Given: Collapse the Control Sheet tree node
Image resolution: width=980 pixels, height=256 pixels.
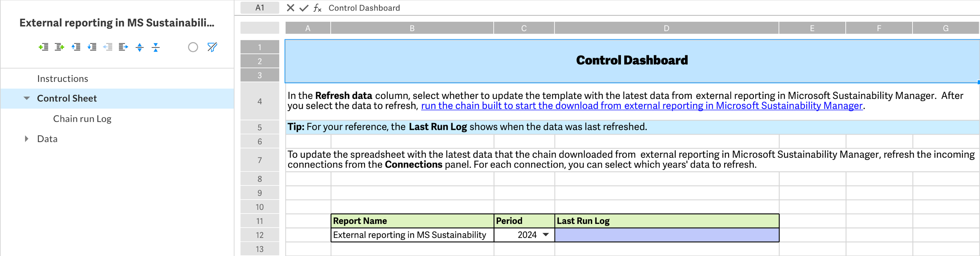Looking at the screenshot, I should coord(26,98).
